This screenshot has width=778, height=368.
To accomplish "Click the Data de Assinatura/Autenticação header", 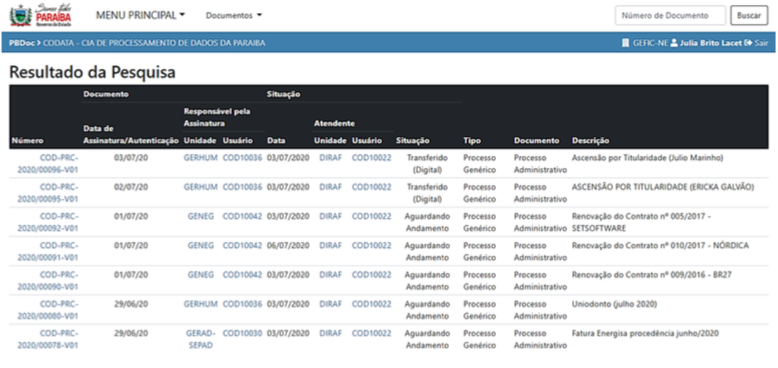I will point(131,134).
